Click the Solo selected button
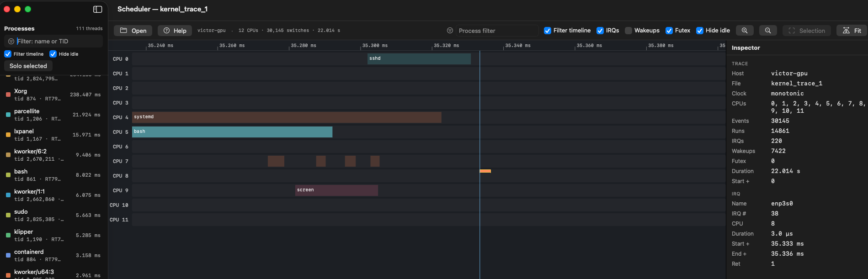The width and height of the screenshot is (868, 279). click(x=28, y=66)
